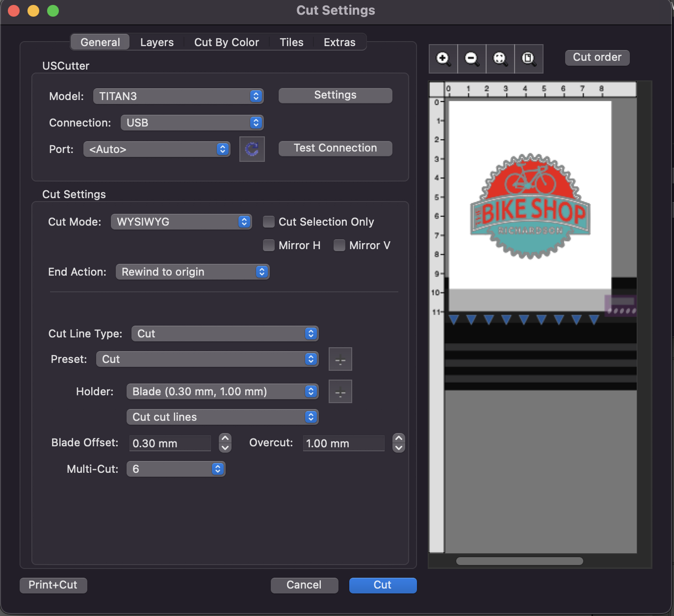This screenshot has width=674, height=616.
Task: Cancel the Cut Settings dialog
Action: 304,585
